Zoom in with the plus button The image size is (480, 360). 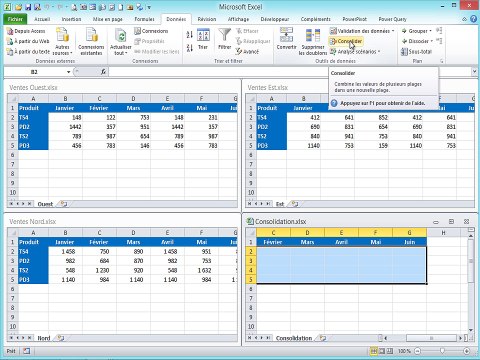[467, 351]
